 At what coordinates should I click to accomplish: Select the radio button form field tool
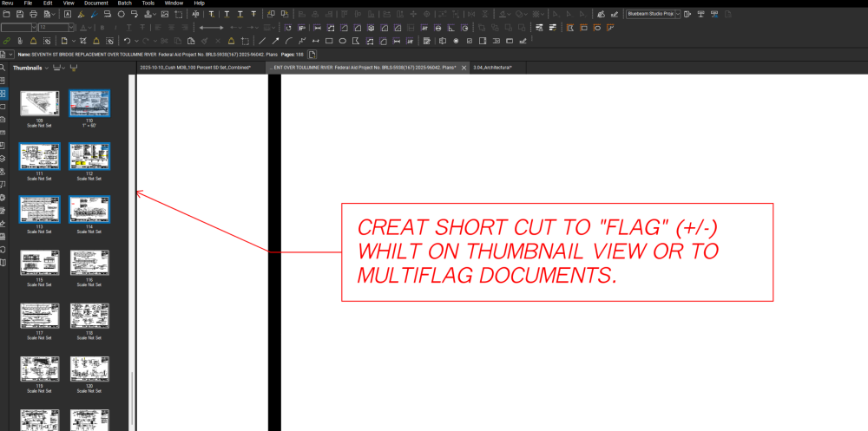456,41
